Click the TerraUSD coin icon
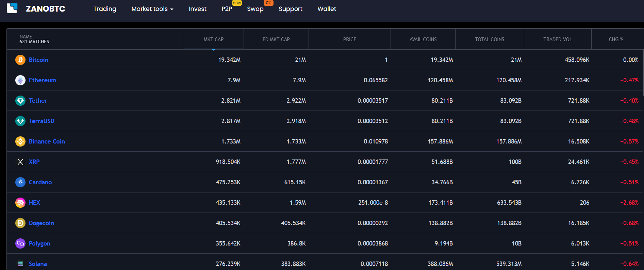This screenshot has height=270, width=644. pos(20,121)
